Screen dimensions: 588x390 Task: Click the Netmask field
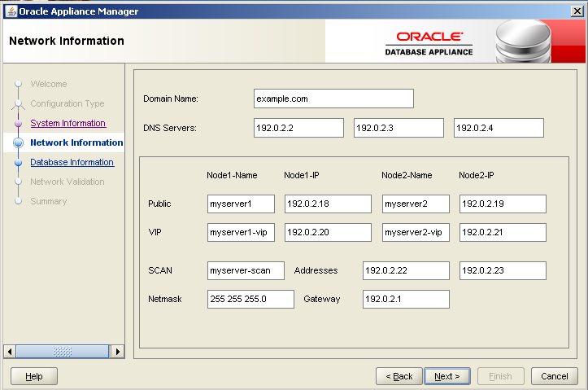coord(250,299)
